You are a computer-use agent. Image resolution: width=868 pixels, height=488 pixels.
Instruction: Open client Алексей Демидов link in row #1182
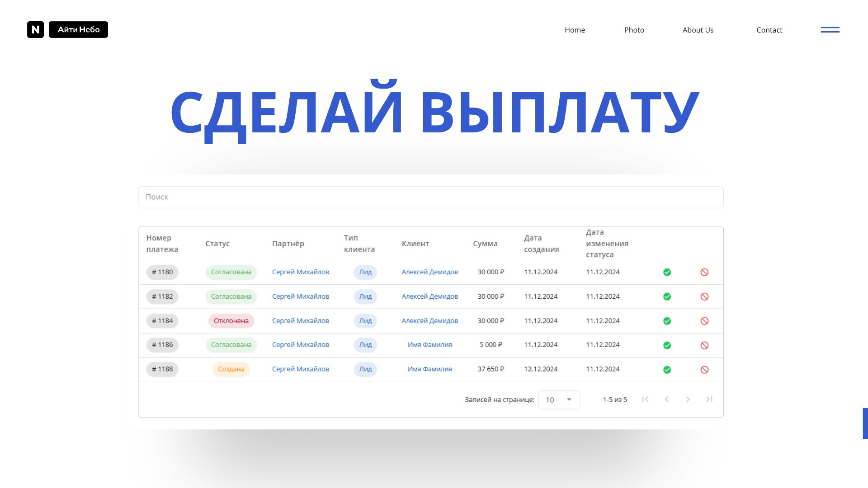pos(429,296)
